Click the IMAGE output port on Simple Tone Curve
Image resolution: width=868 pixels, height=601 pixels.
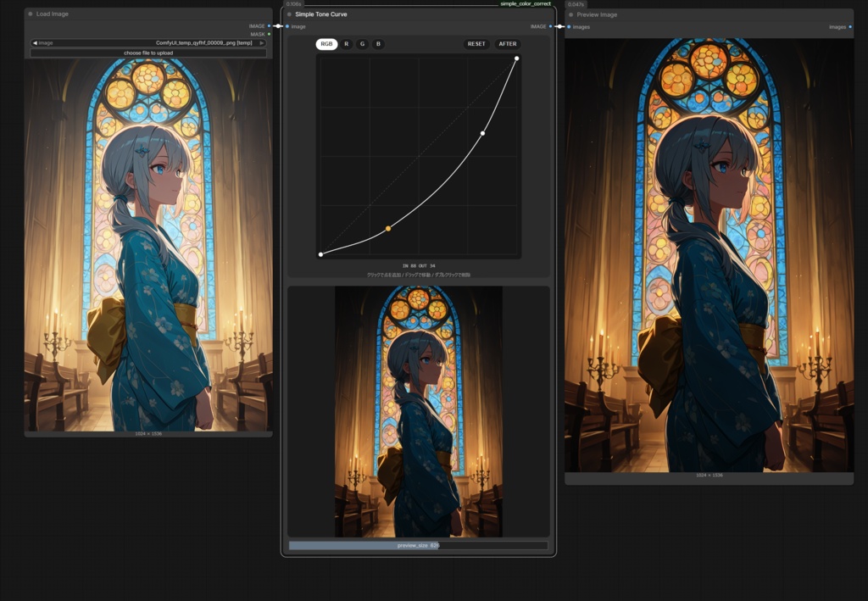[x=550, y=26]
